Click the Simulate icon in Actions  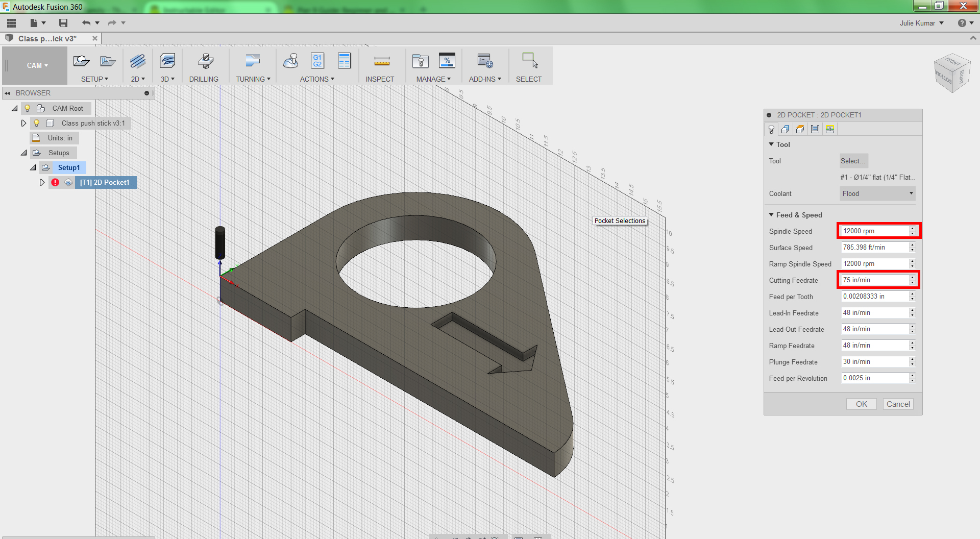coord(291,61)
